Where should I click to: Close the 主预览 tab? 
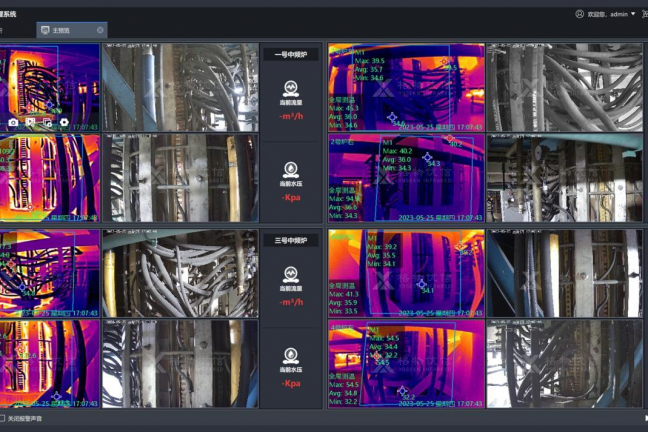(100, 30)
